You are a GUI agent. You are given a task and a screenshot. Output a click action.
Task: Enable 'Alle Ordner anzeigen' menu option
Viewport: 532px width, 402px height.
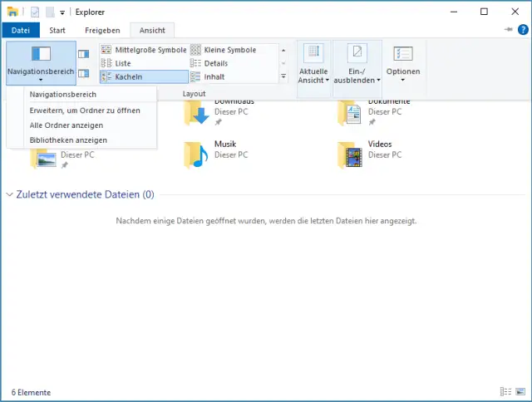tap(66, 125)
